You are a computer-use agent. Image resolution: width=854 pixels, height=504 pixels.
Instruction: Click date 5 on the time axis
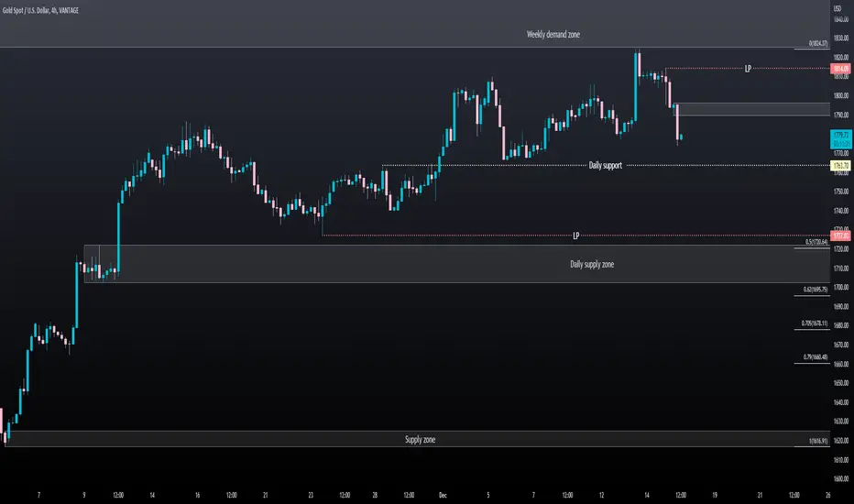488,495
